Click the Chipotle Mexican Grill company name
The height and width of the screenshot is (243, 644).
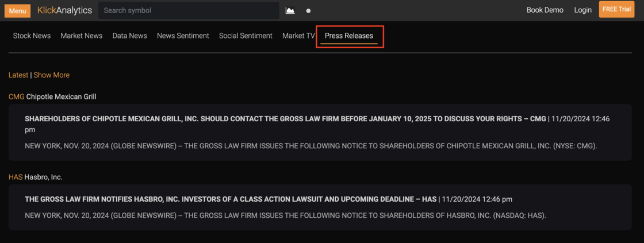[x=61, y=97]
